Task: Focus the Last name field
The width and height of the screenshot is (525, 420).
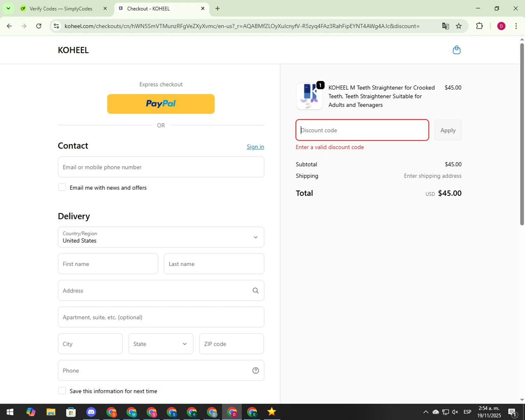Action: pyautogui.click(x=214, y=264)
